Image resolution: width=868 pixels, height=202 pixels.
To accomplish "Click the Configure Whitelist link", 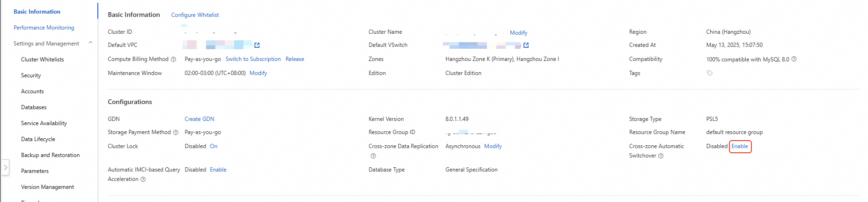I will (195, 15).
